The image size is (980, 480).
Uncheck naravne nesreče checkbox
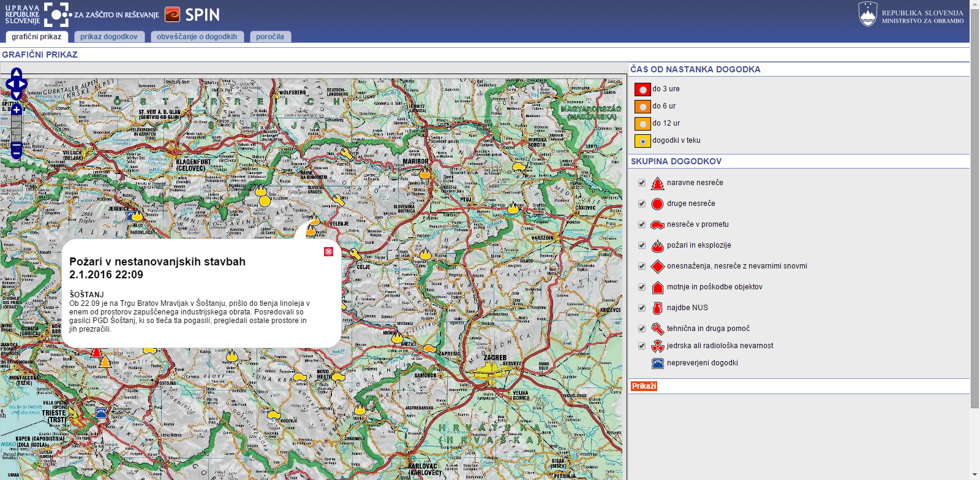[642, 183]
